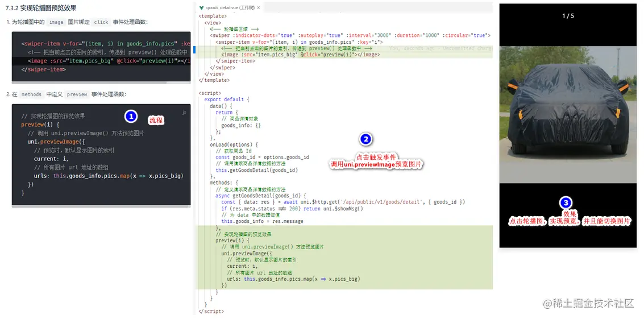Click inline code "image" in step 1
This screenshot has width=644, height=319.
[x=56, y=22]
